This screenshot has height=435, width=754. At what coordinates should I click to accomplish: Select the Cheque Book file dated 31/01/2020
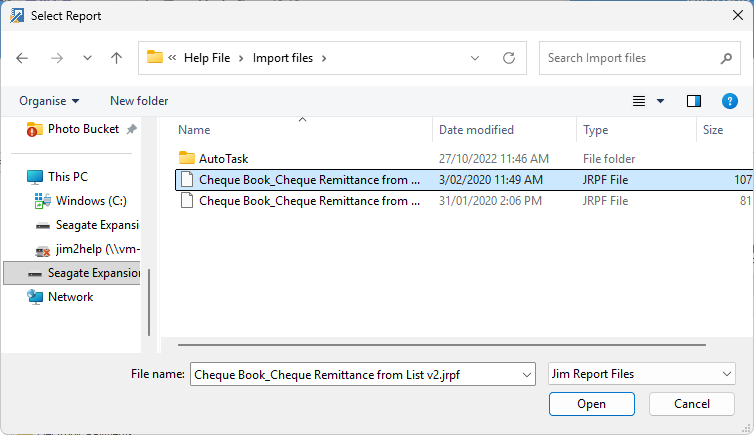465,201
